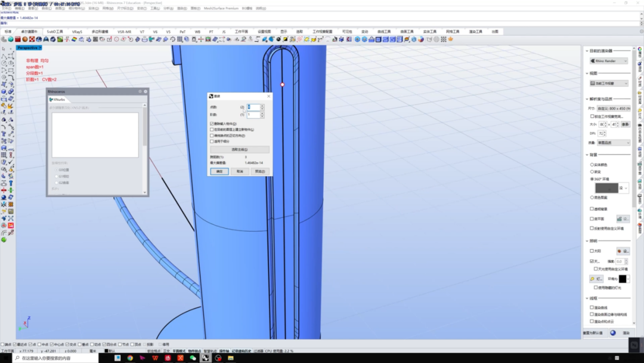Select the pointer tool in left toolbar
644x363 pixels.
4,49
